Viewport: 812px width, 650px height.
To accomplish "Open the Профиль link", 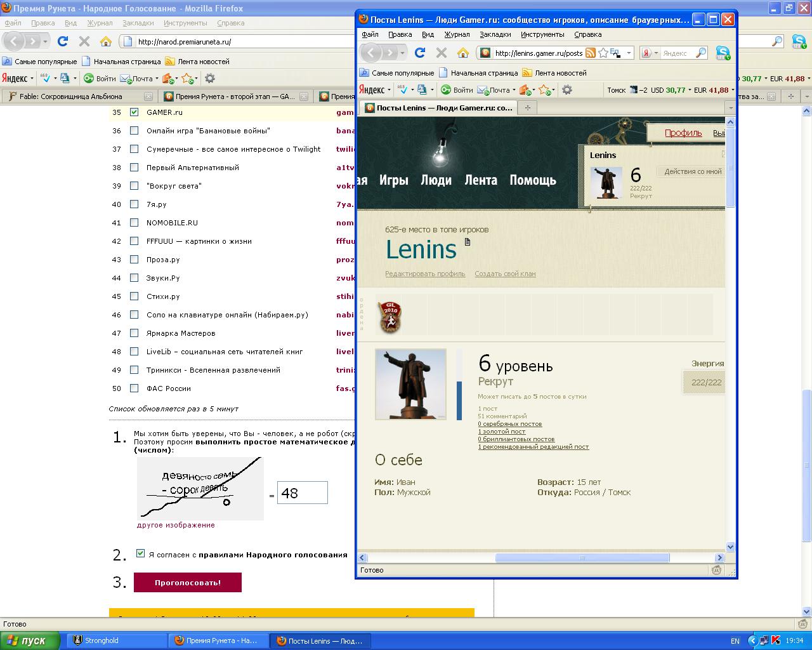I will click(x=683, y=133).
